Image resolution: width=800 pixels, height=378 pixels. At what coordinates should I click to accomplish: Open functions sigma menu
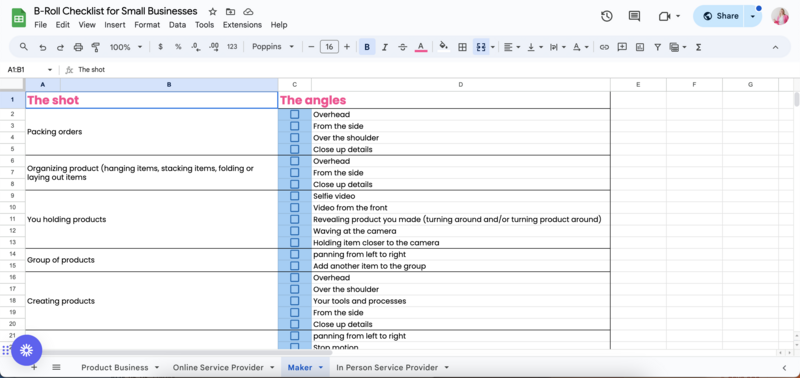(698, 47)
